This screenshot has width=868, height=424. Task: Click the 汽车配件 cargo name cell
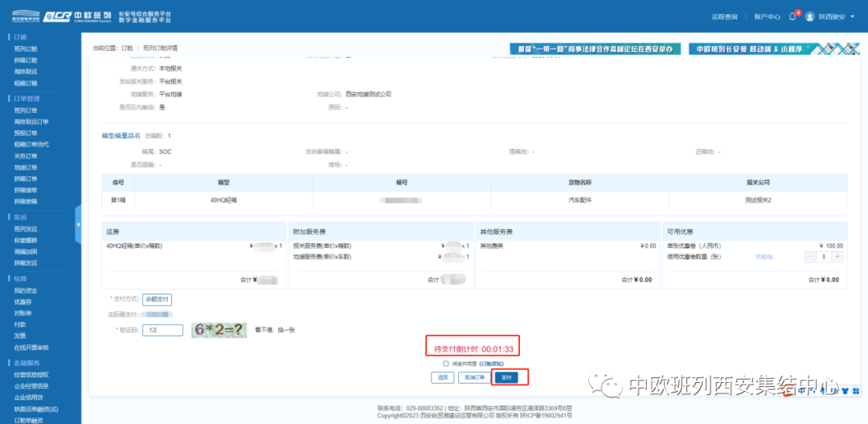pyautogui.click(x=579, y=200)
